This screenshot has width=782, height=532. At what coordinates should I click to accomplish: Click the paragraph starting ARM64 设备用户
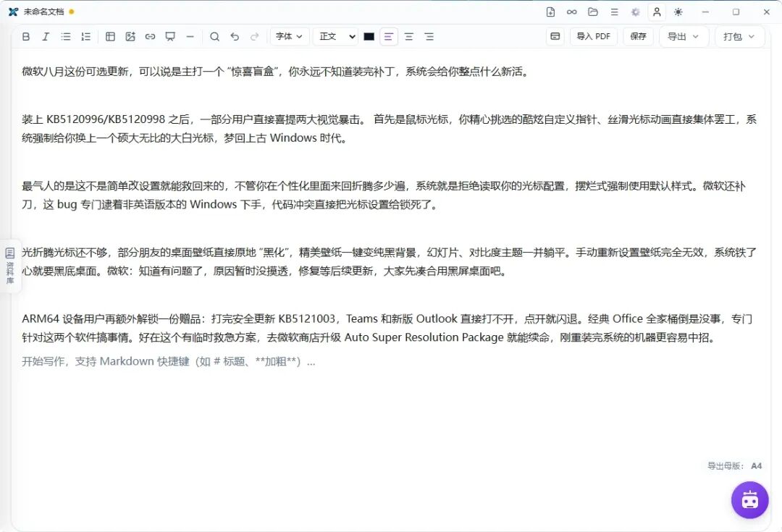tap(387, 328)
